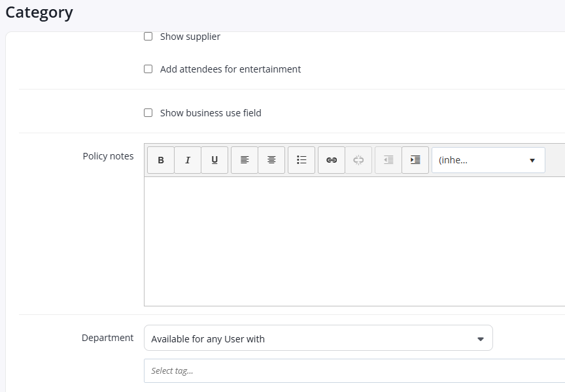
Task: Open the Department availability dropdown
Action: pos(318,338)
